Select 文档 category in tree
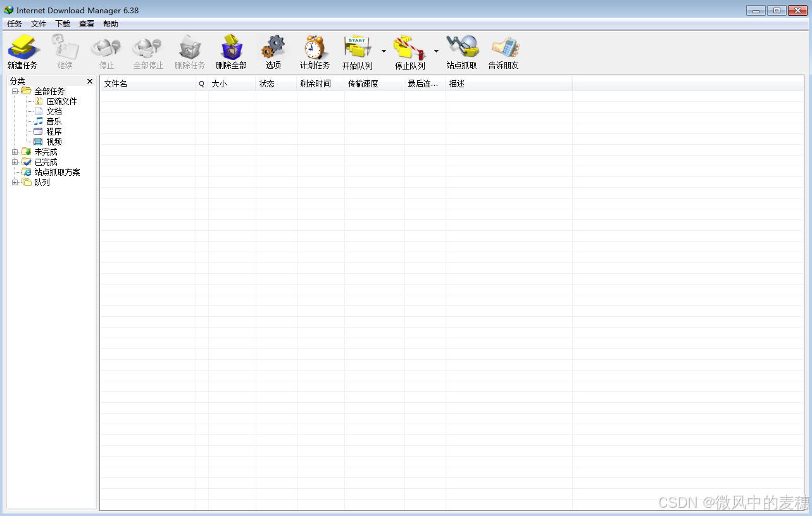The height and width of the screenshot is (516, 812). [x=54, y=111]
